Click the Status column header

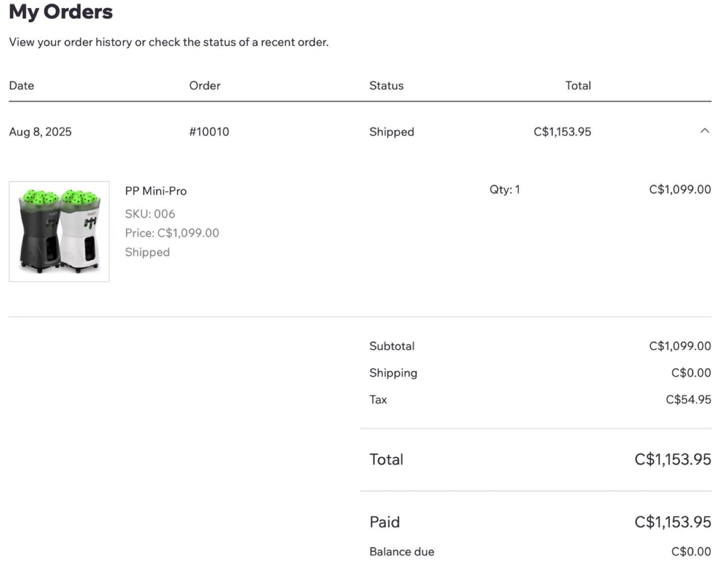(386, 85)
